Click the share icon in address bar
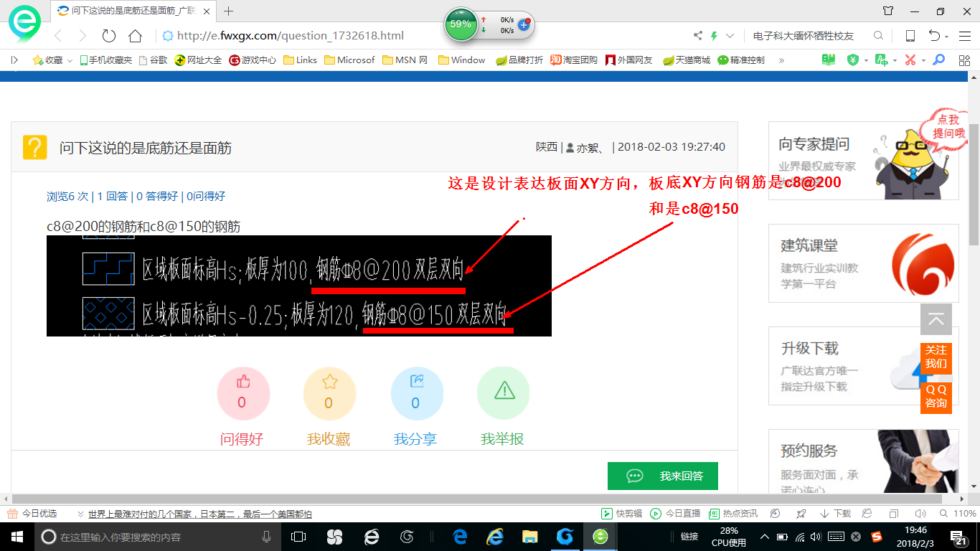Screen dimensions: 980x551 (x=698, y=36)
